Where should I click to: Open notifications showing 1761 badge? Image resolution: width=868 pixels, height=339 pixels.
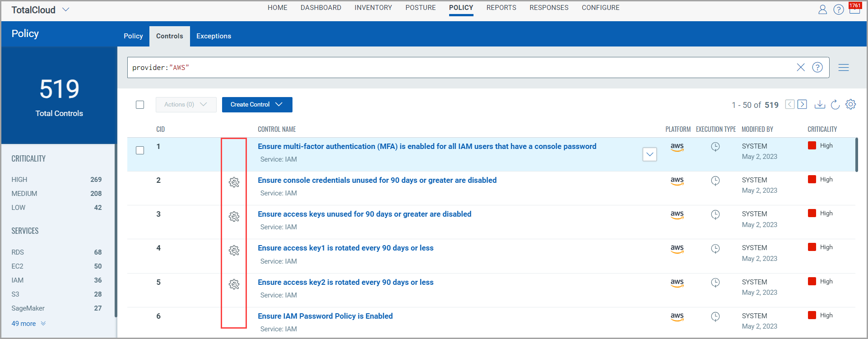click(854, 9)
